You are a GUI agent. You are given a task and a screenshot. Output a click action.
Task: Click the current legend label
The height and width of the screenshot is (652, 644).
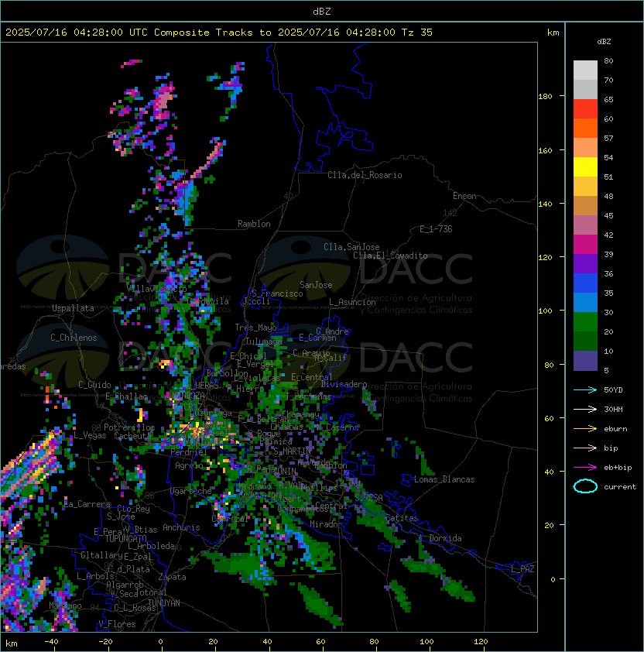pos(620,487)
